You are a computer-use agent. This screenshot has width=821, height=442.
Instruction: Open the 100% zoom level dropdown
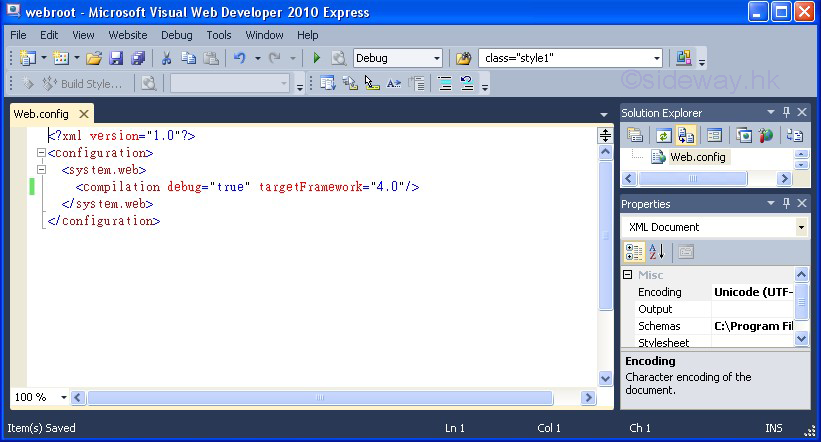coord(64,397)
